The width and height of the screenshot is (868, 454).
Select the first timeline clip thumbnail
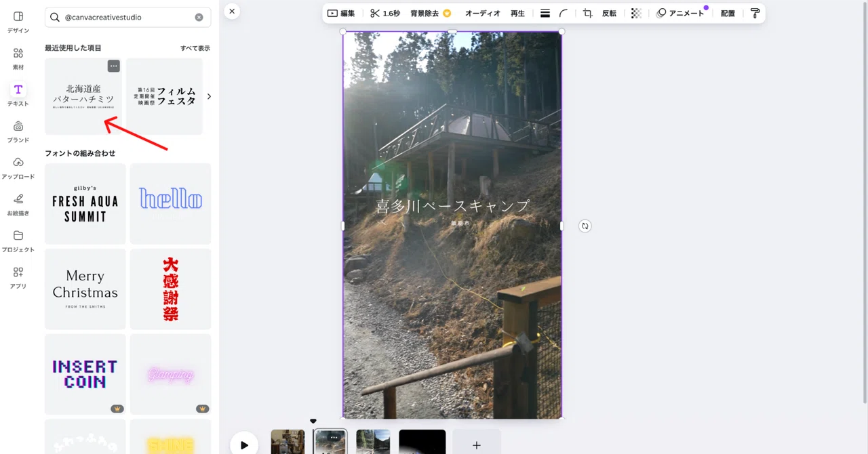point(288,442)
